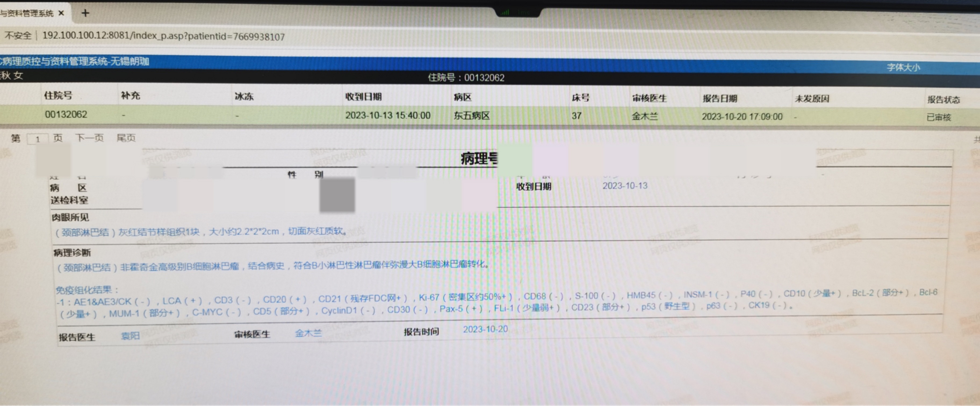Select bed number cell 37
Viewport: 980px width, 406px height.
[x=576, y=115]
